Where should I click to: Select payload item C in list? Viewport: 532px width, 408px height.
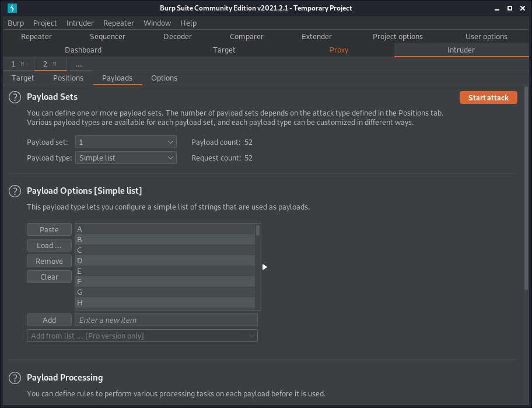point(165,250)
